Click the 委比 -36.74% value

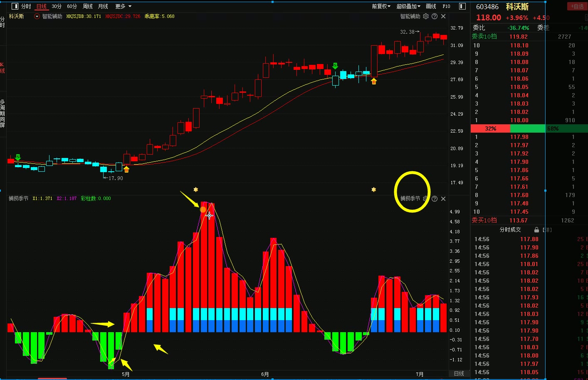[x=519, y=28]
